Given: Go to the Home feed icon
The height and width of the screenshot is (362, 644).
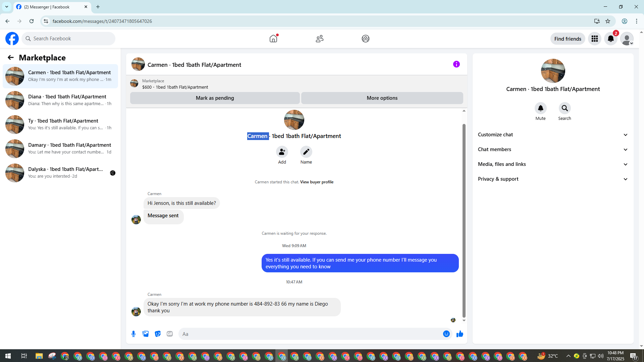Looking at the screenshot, I should (x=273, y=39).
